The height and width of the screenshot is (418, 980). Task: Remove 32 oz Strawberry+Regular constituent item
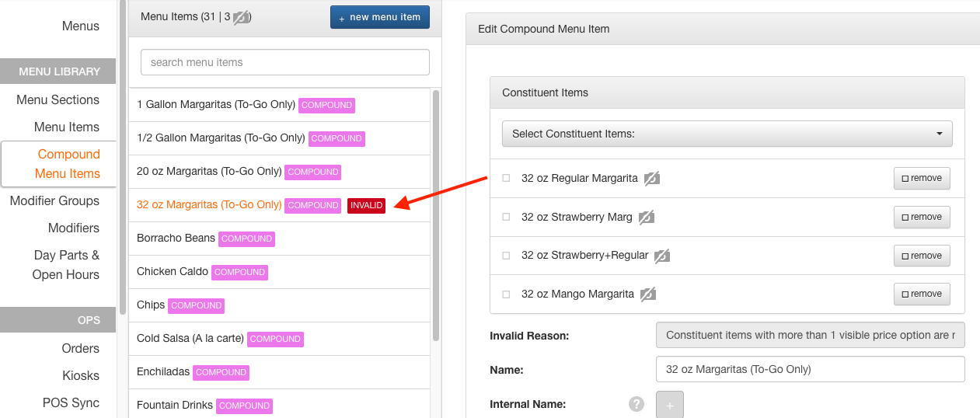click(922, 256)
